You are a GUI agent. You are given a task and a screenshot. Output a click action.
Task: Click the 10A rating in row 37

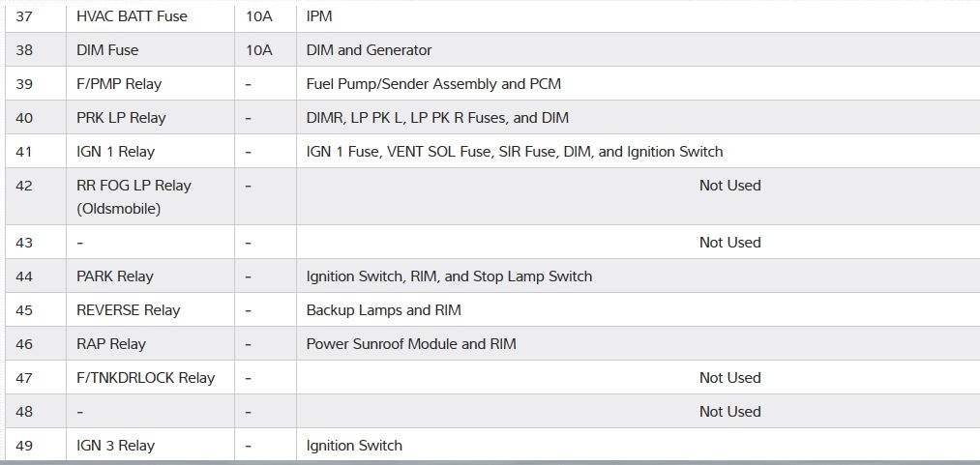point(258,16)
